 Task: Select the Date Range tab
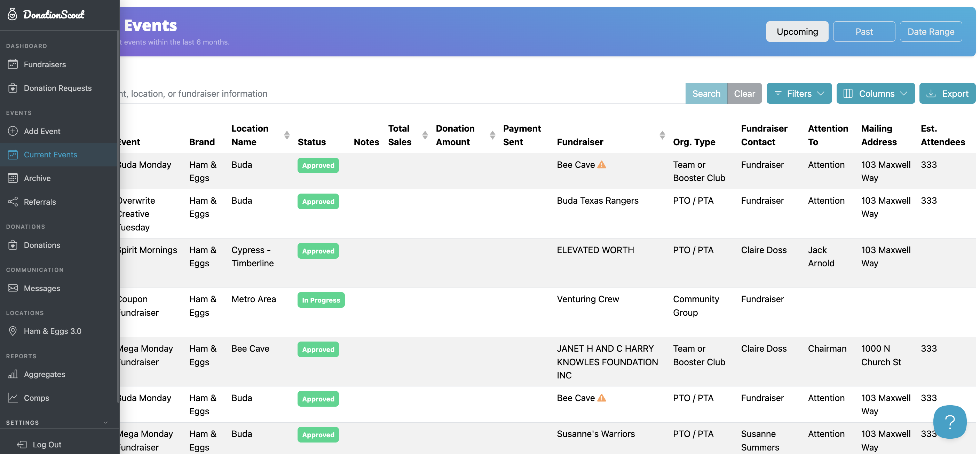pos(931,32)
